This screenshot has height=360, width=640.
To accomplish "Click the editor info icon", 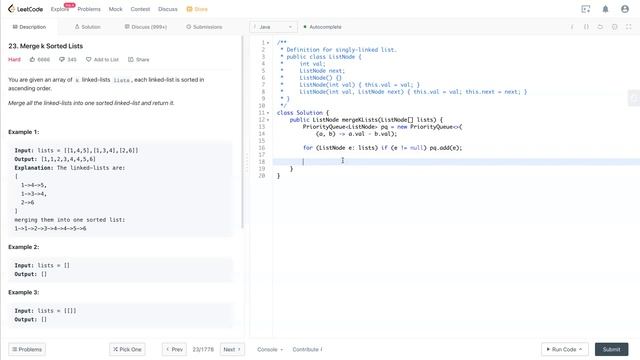I will (x=572, y=27).
